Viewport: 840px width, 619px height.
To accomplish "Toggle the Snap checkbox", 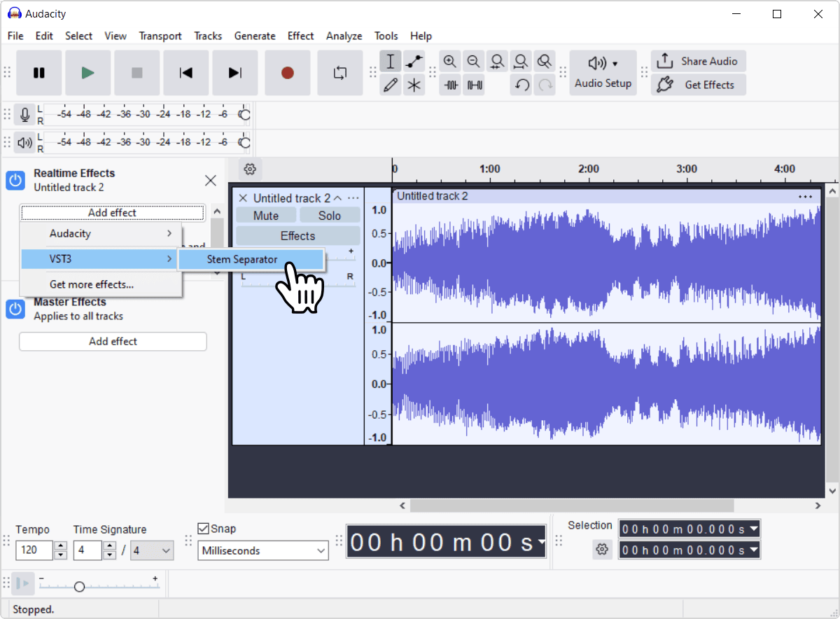I will pos(203,529).
